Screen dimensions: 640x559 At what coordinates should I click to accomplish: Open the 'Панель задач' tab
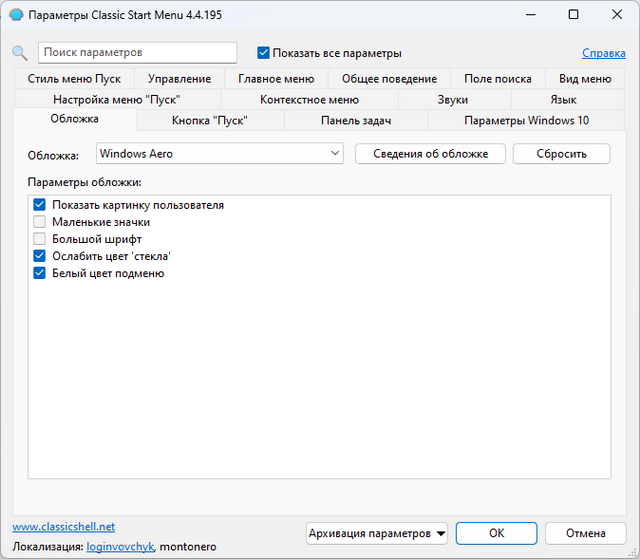click(355, 121)
